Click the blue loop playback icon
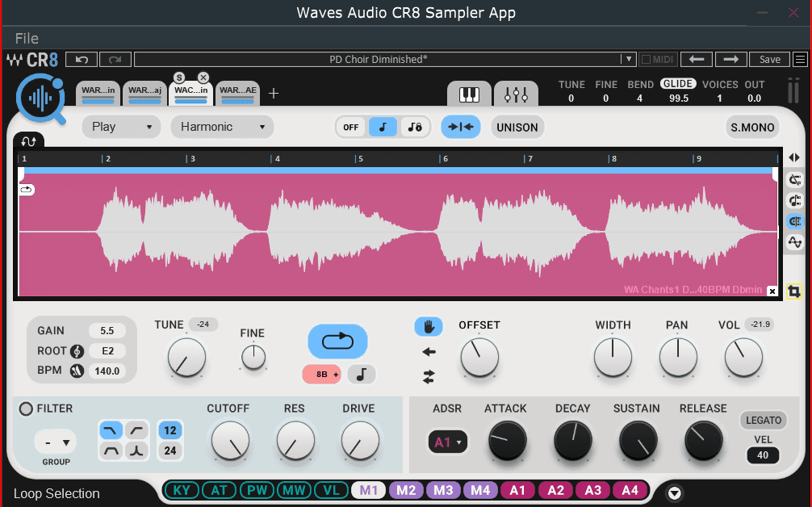The image size is (812, 507). coord(337,341)
